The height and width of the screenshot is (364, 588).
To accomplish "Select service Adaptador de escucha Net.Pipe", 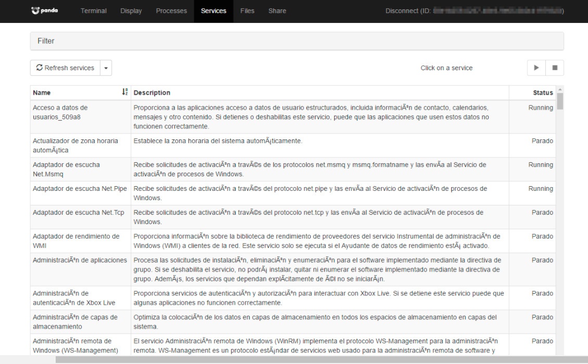I will 80,189.
